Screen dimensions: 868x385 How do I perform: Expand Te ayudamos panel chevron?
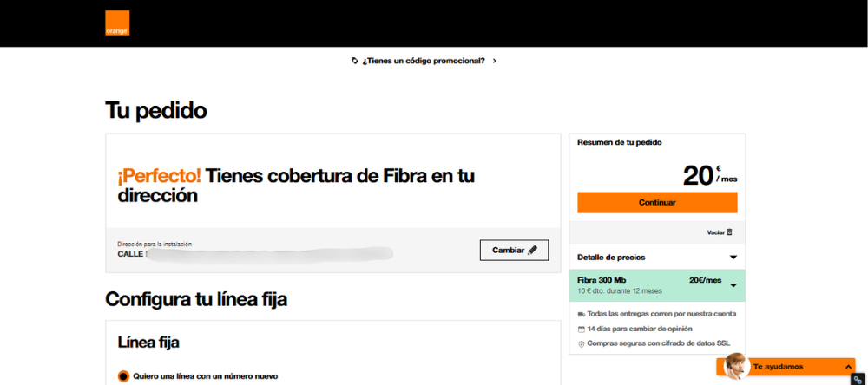tap(847, 367)
